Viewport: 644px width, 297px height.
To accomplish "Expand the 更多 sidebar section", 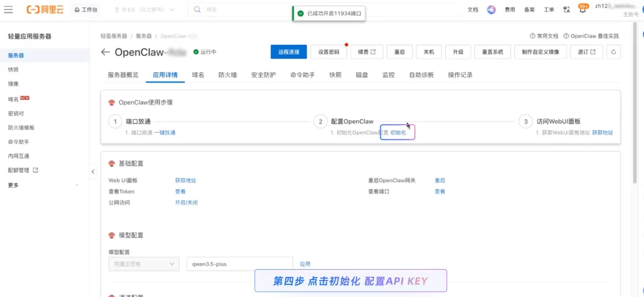I will tap(44, 185).
